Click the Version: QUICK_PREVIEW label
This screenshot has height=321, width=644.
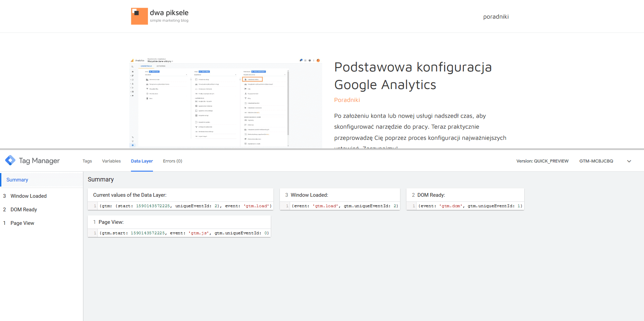(542, 161)
